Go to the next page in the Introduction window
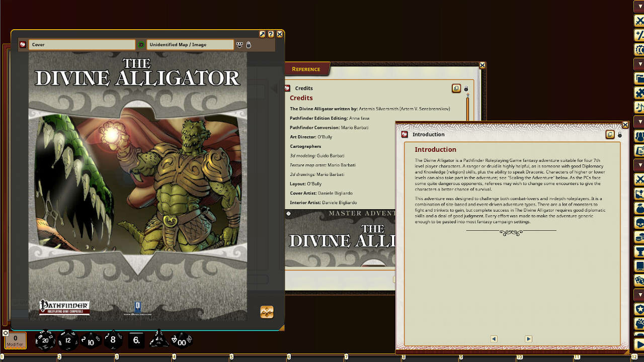Screen dimensions: 644x362 [528, 339]
